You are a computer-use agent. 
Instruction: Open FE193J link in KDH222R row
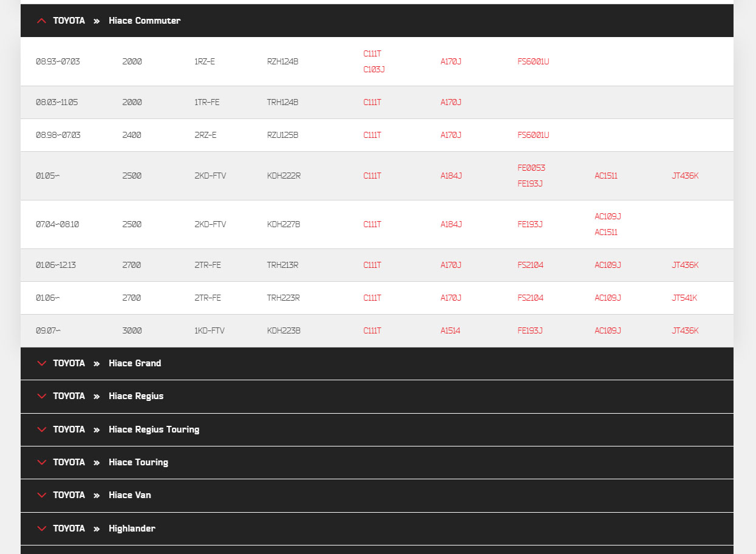tap(530, 183)
